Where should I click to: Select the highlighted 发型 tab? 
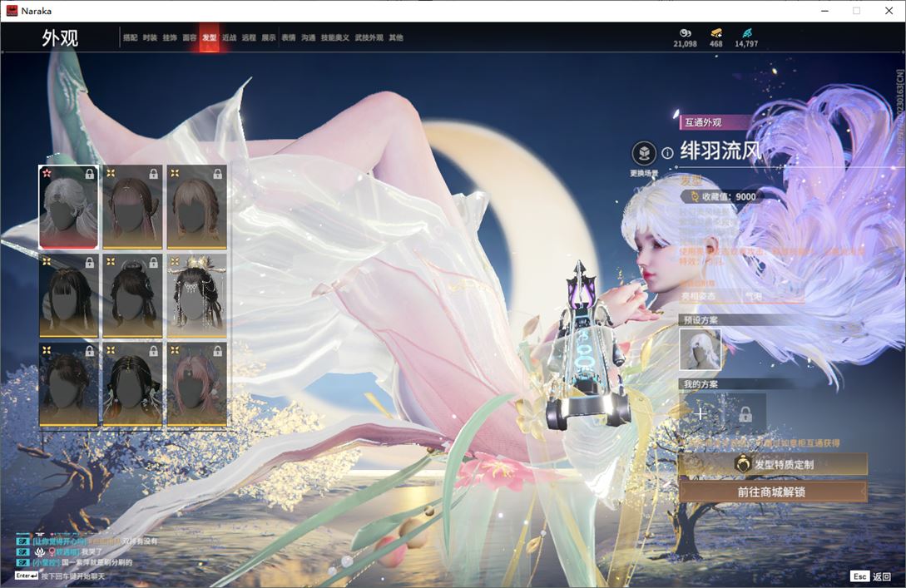pyautogui.click(x=209, y=37)
